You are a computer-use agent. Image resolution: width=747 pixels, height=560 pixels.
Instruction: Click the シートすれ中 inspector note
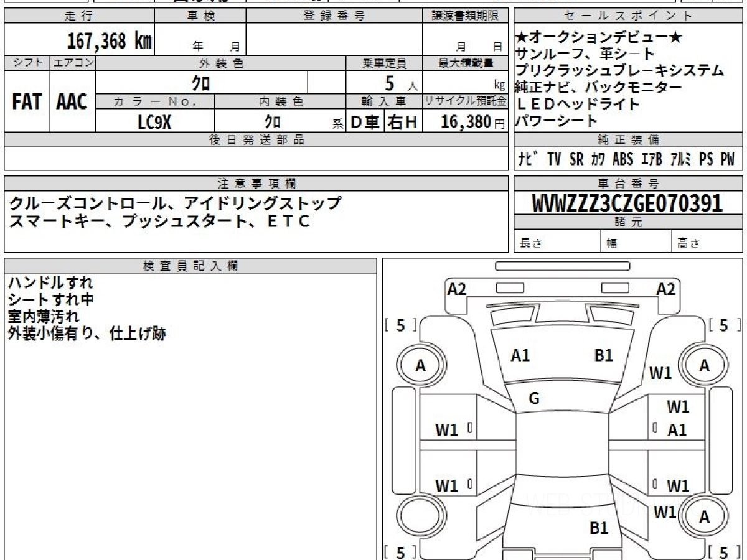51,300
